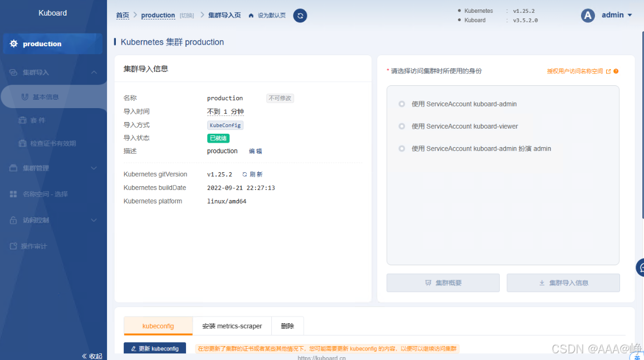Switch to the 删除 tab

tap(287, 326)
